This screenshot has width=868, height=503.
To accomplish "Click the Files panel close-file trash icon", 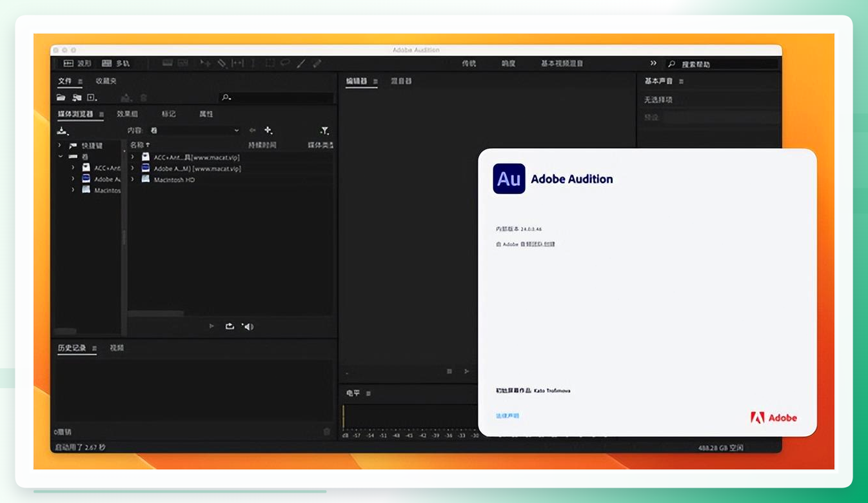I will tap(143, 98).
